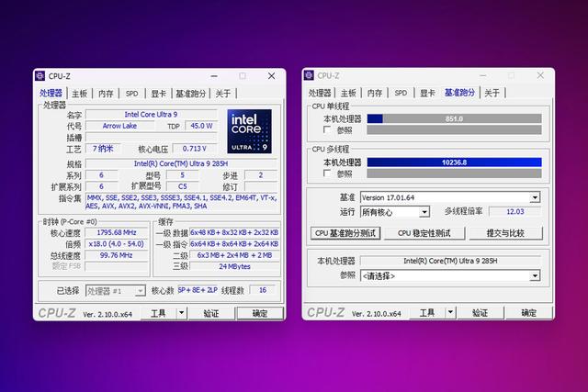The image size is (588, 392).
Task: Click the 线程数 value 16
Action: [x=263, y=290]
